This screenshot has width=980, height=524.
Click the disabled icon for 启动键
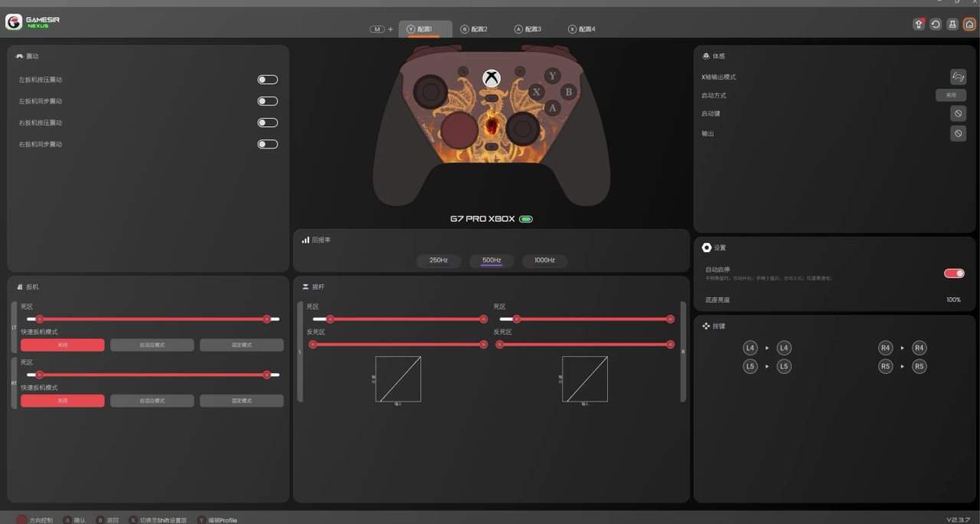pos(958,113)
